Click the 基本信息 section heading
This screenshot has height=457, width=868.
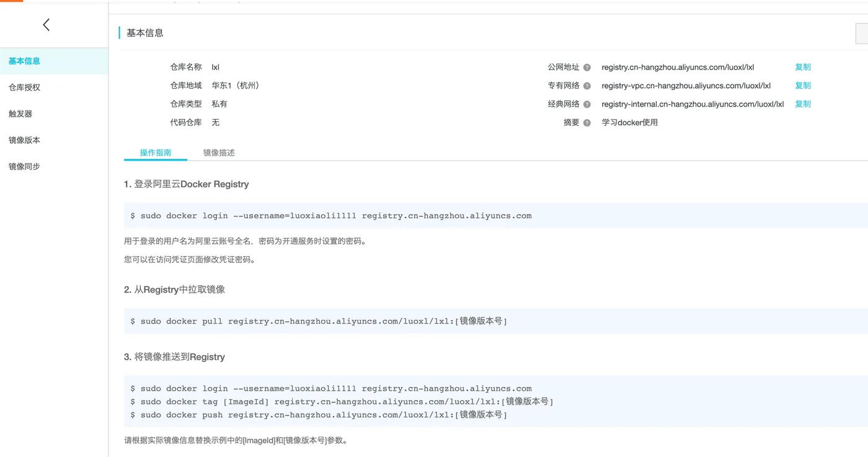(145, 33)
